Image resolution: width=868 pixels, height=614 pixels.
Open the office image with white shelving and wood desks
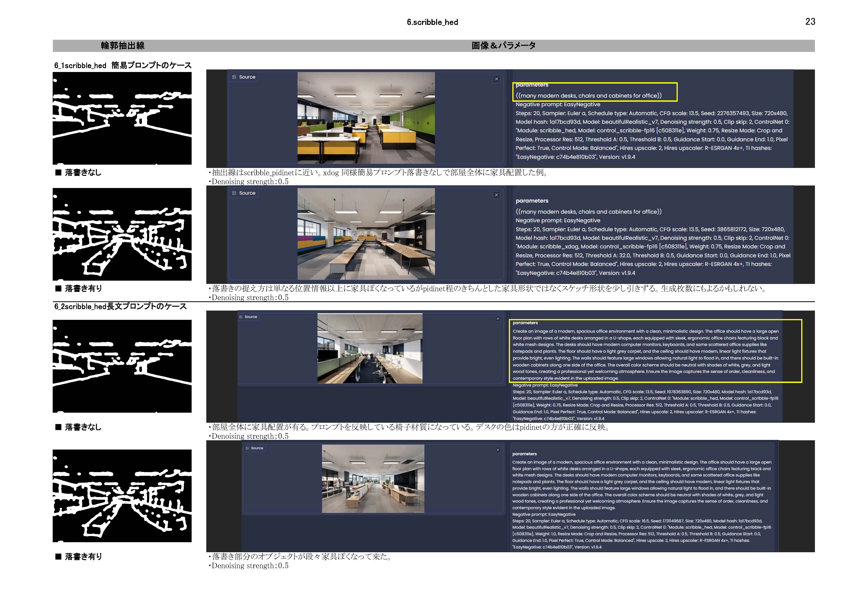pyautogui.click(x=373, y=479)
